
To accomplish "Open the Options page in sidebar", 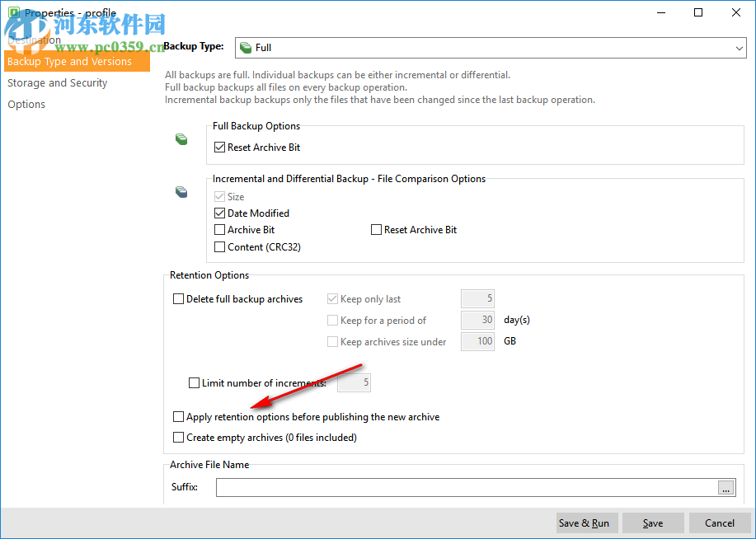I will pos(26,104).
